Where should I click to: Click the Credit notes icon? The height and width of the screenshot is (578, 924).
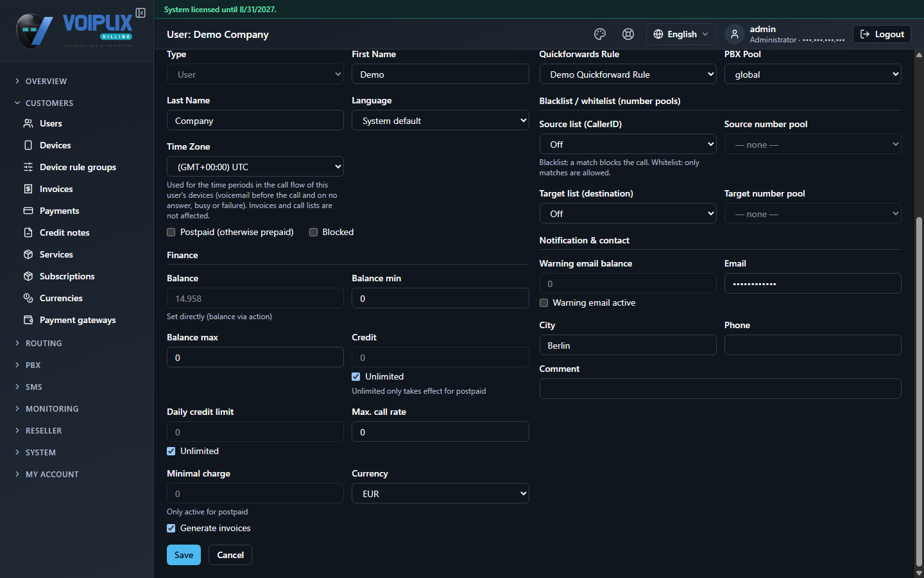[x=28, y=232]
